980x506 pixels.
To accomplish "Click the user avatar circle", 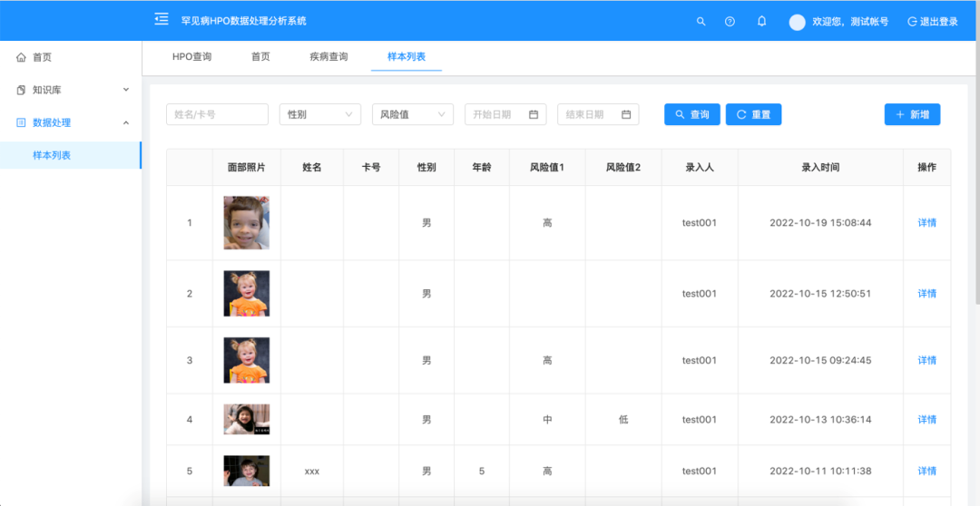I will coord(797,22).
